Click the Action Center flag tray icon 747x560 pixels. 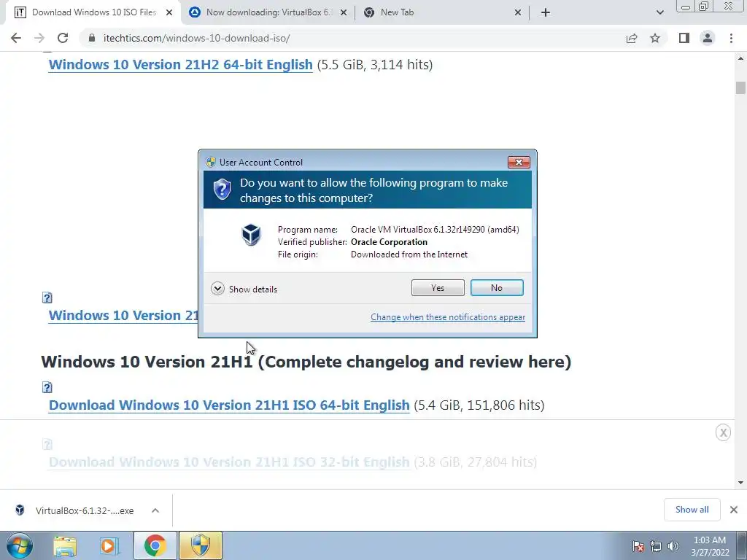coord(638,546)
